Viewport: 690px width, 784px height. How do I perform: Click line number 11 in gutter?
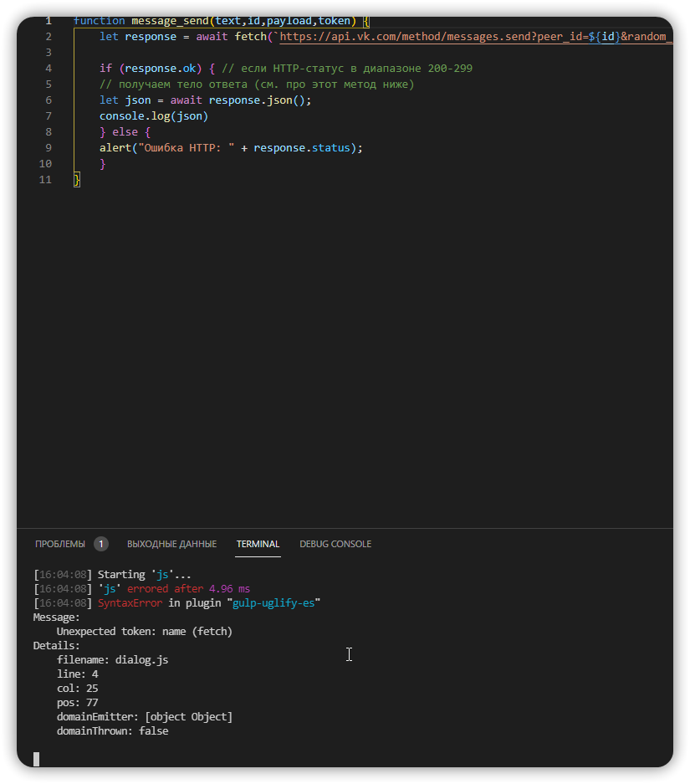[45, 180]
